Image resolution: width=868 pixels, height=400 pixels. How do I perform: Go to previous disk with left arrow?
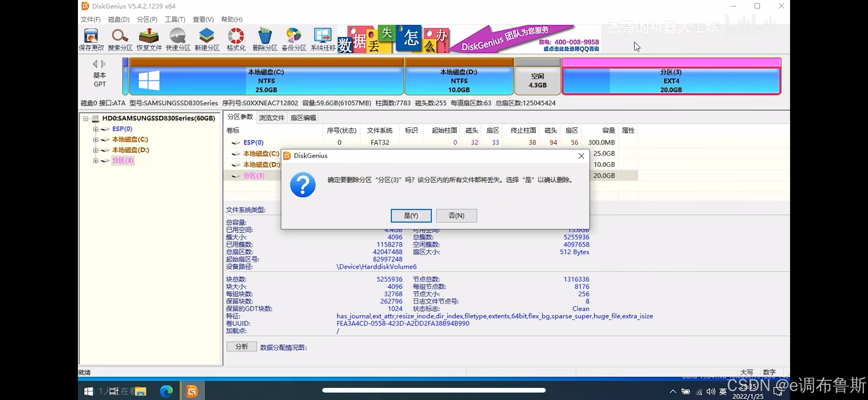pyautogui.click(x=95, y=64)
